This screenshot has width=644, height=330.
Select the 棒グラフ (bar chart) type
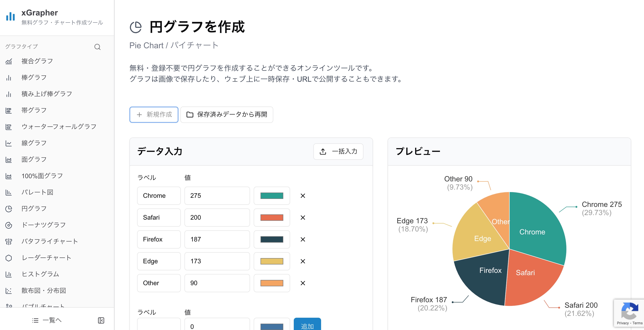point(34,77)
